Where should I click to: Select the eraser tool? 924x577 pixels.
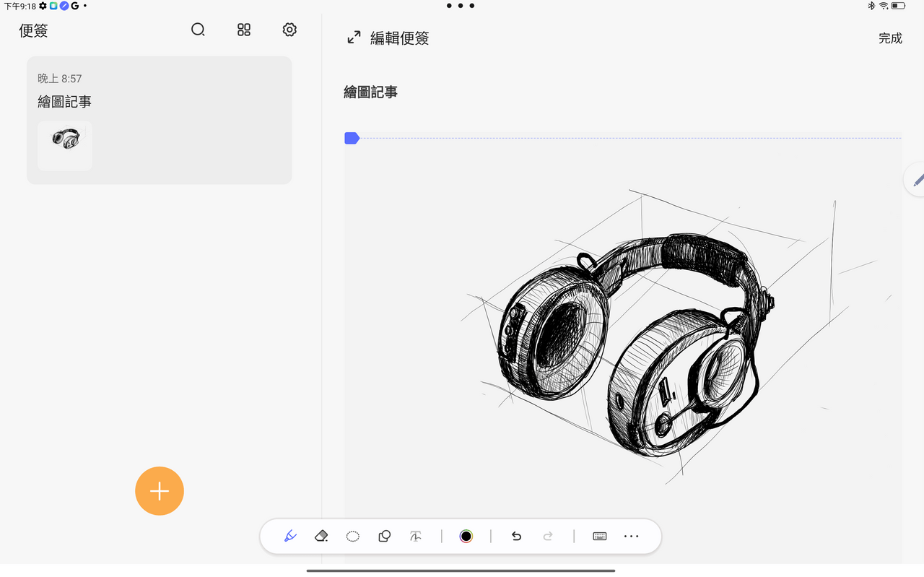click(x=322, y=536)
